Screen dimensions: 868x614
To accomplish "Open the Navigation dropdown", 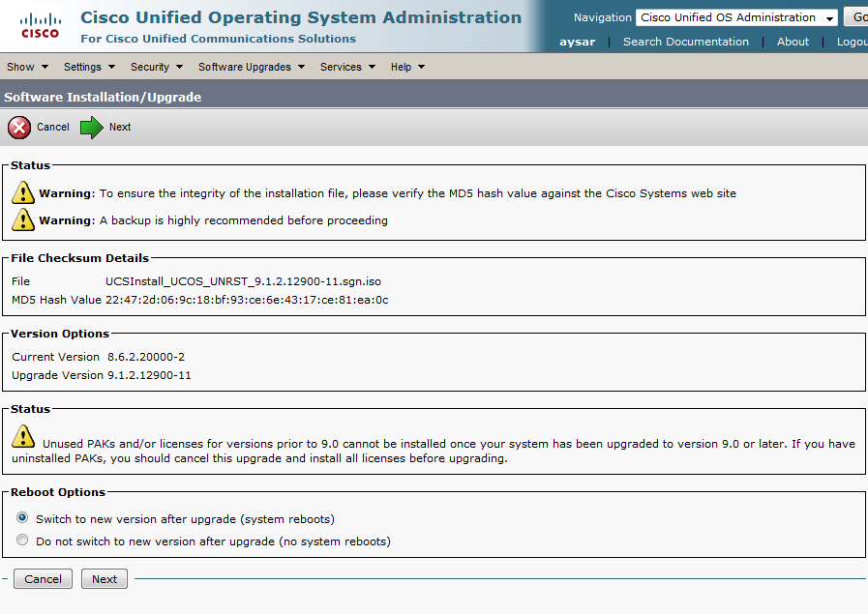I will (736, 17).
